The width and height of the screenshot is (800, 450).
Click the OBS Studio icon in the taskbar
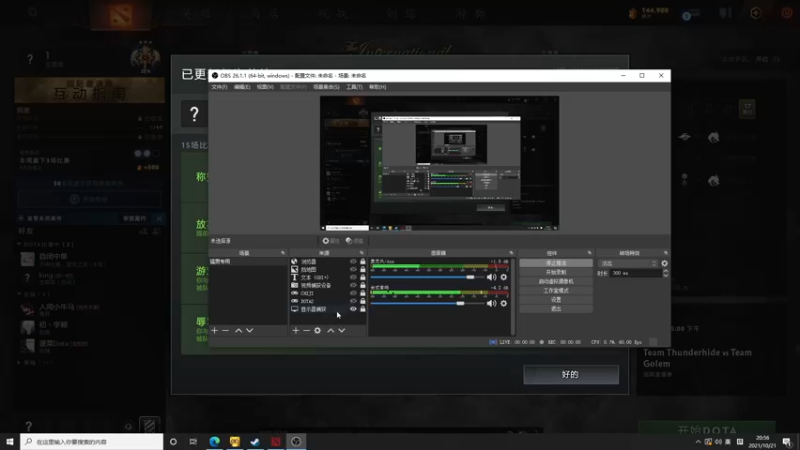tap(296, 441)
